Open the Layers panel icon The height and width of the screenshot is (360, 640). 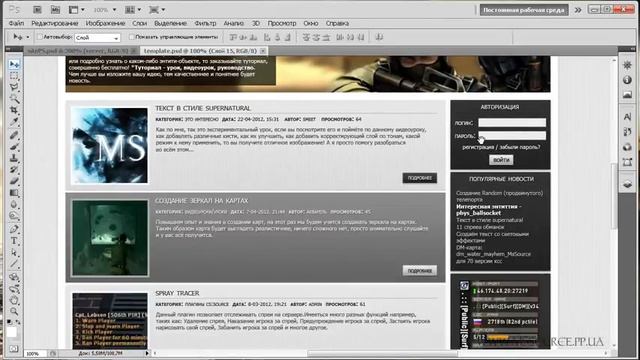627,184
